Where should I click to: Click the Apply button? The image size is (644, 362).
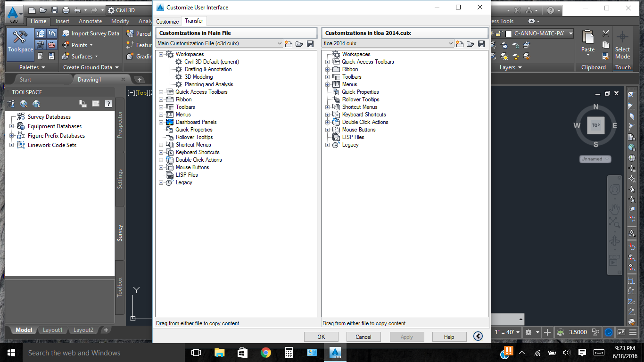click(406, 337)
